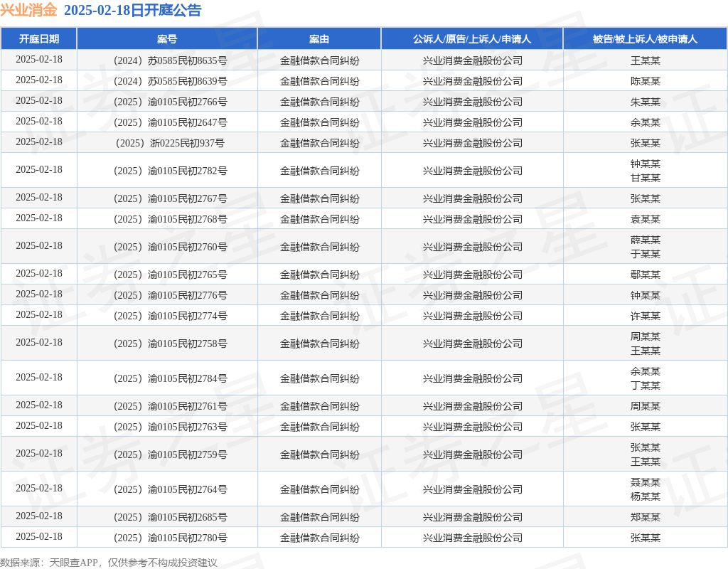Screen dimensions: 728x569
Task: Select the defendant in the 渝0105民初2765号 row
Action: (646, 275)
